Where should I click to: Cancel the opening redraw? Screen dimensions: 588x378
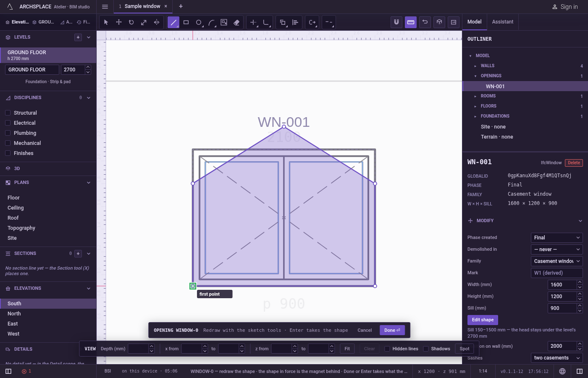point(365,330)
